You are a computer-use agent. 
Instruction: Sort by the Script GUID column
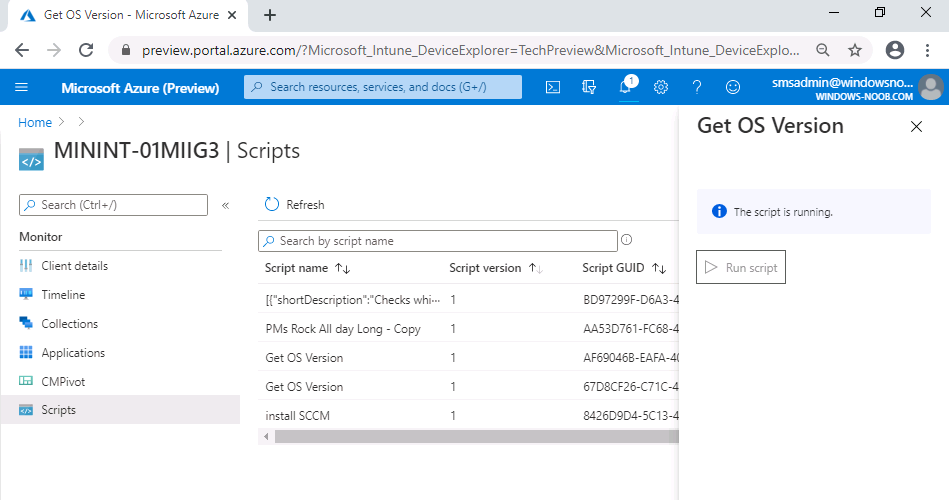[624, 268]
